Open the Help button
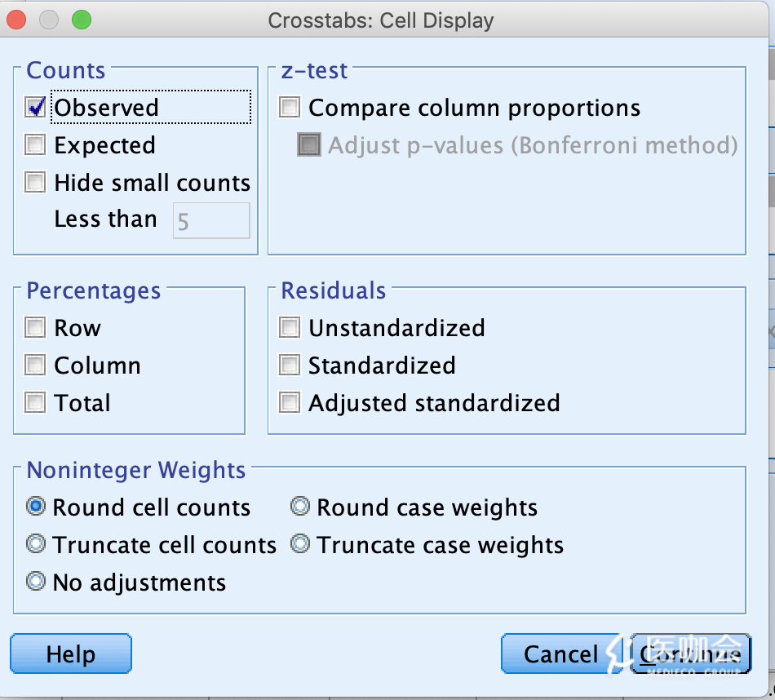This screenshot has width=775, height=700. pyautogui.click(x=71, y=654)
